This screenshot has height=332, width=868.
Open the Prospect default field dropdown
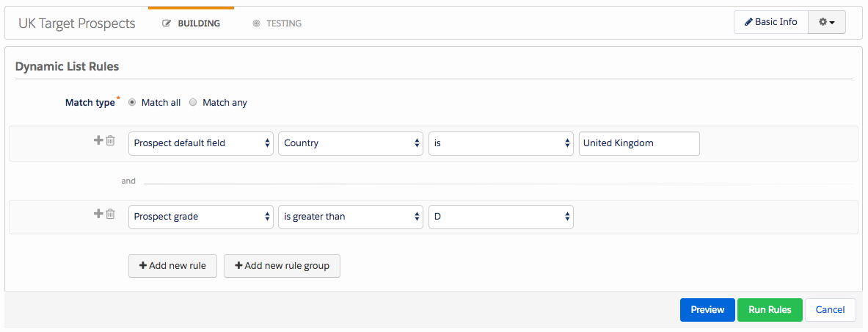pyautogui.click(x=201, y=143)
